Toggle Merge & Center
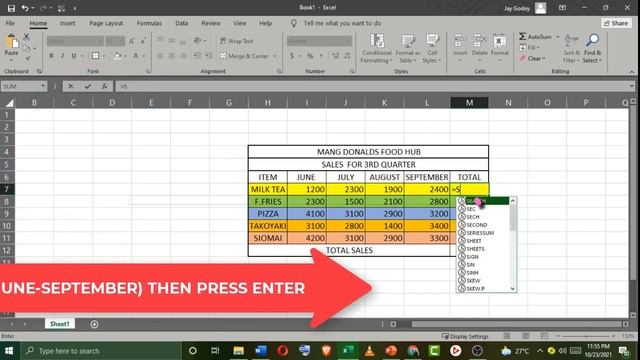Screen dimensions: 640x360 (x=244, y=56)
